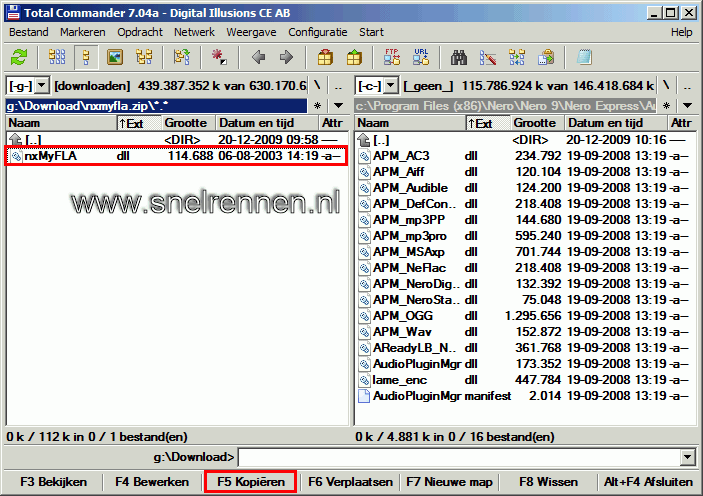Open multi-rename tool icon
The width and height of the screenshot is (703, 496).
488,57
